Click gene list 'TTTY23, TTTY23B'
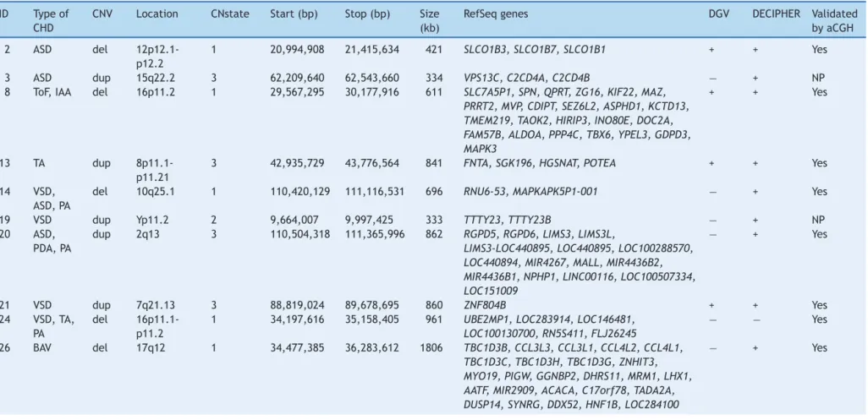This screenshot has width=868, height=420. [507, 220]
